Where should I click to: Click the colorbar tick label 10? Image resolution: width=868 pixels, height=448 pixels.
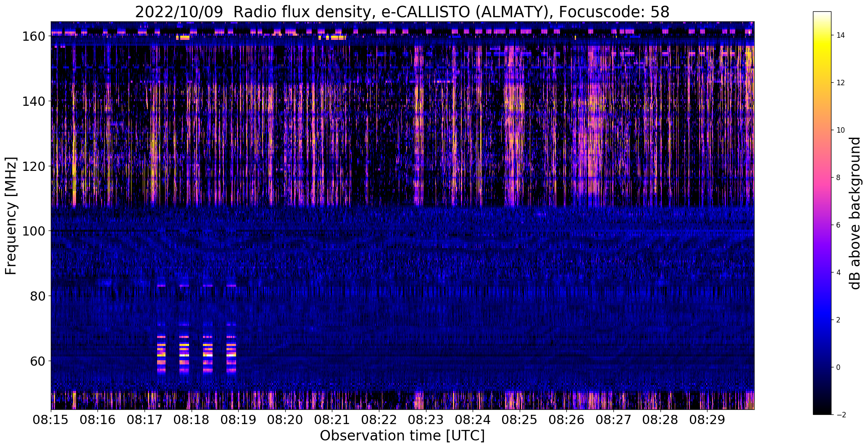click(x=841, y=130)
